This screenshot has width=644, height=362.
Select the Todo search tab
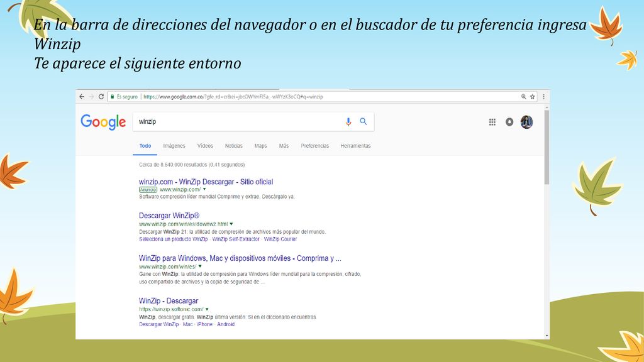[145, 146]
